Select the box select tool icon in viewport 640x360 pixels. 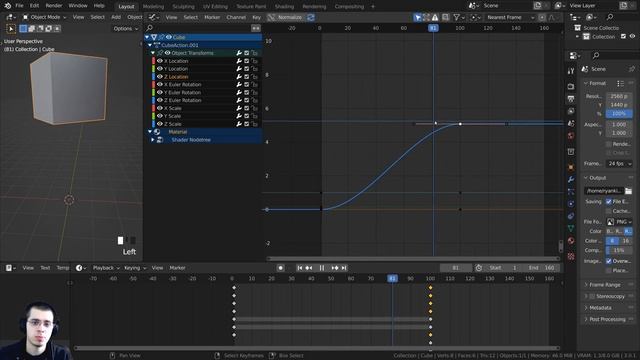click(23, 29)
